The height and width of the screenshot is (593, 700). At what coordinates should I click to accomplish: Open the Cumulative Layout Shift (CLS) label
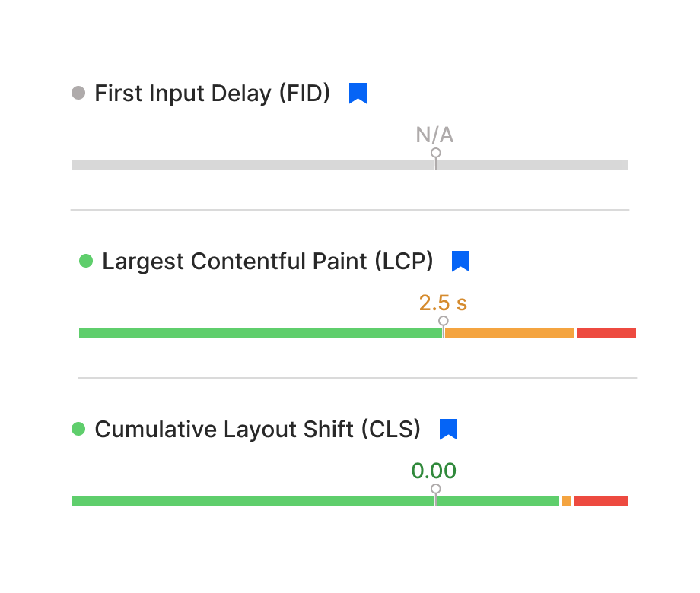258,430
